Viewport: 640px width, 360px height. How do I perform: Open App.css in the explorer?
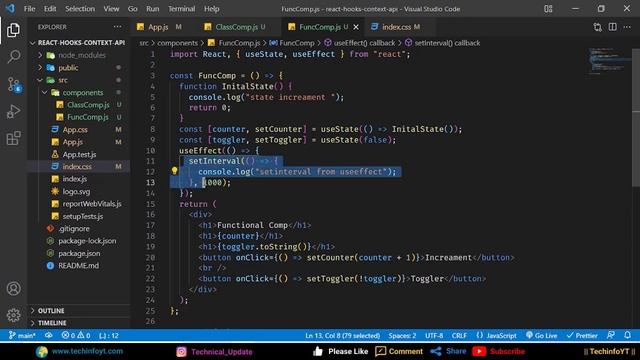(x=75, y=129)
